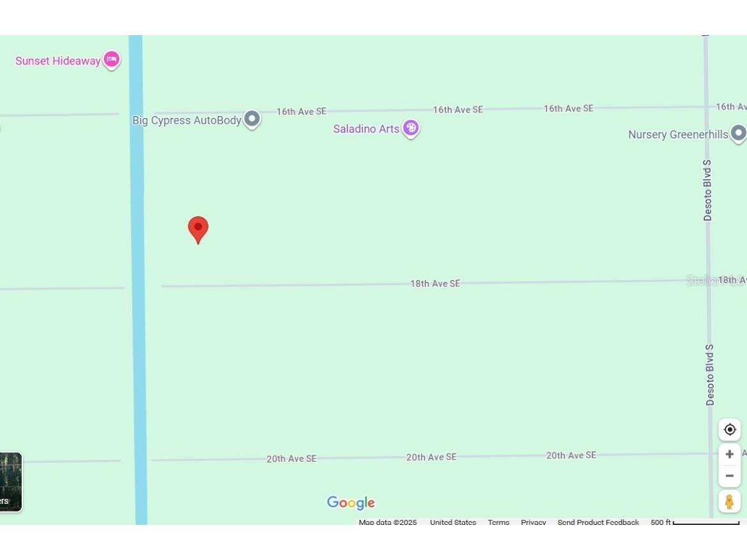The image size is (747, 560).
Task: Open the Saladino Arts pin icon
Action: point(411,128)
